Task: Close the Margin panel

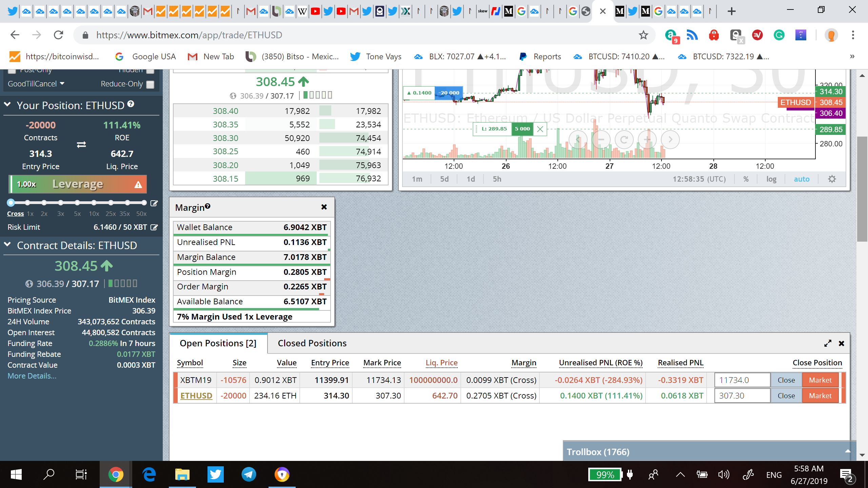Action: pos(324,207)
